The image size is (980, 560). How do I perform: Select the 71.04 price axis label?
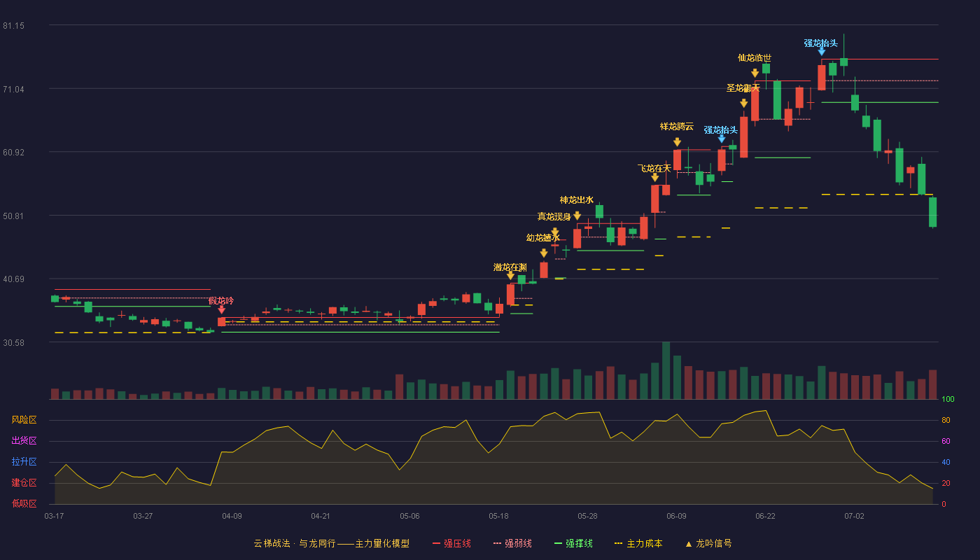coord(14,89)
